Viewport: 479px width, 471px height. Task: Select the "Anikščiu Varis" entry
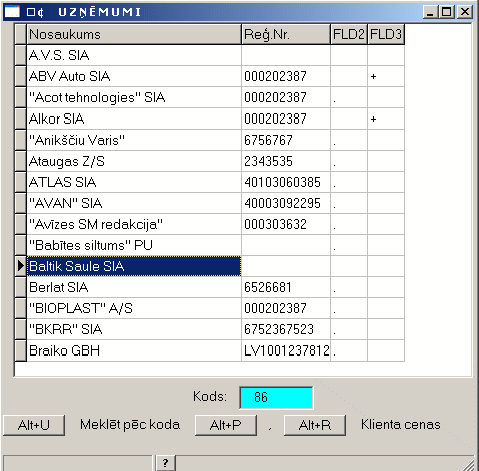pos(134,140)
